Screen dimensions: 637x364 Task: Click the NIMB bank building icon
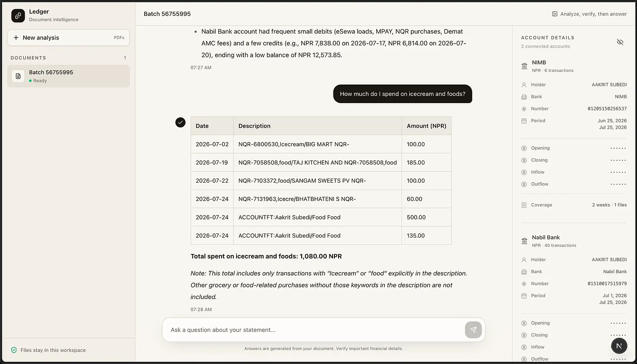pos(524,66)
